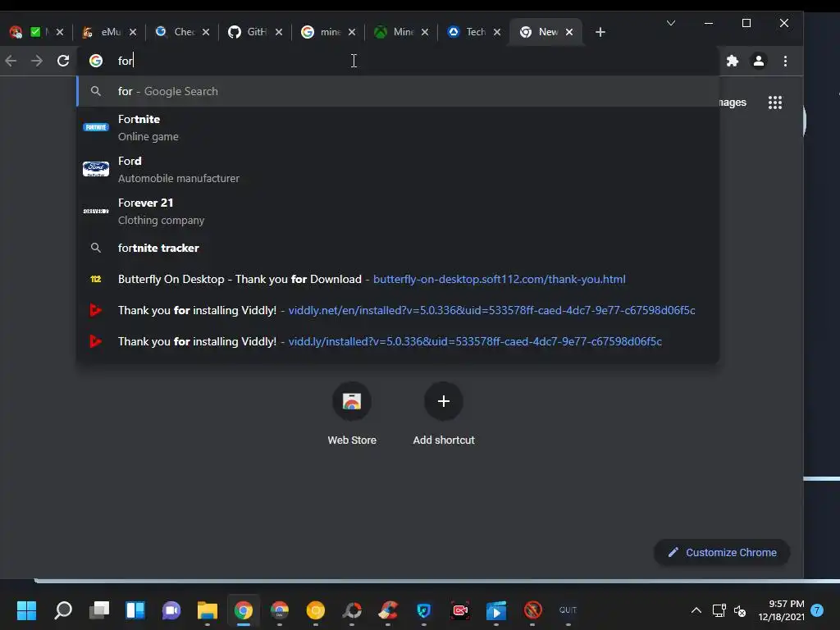Open the QUIT app on the taskbar

tap(568, 610)
